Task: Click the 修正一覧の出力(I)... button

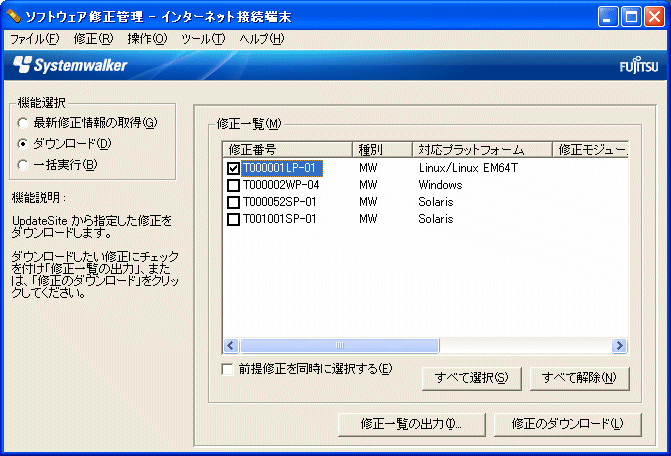Action: coord(412,424)
